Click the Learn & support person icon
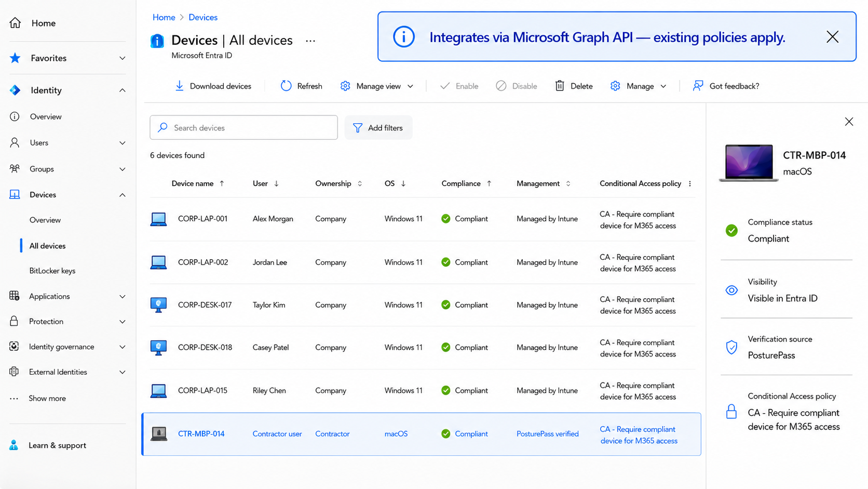 coord(14,445)
